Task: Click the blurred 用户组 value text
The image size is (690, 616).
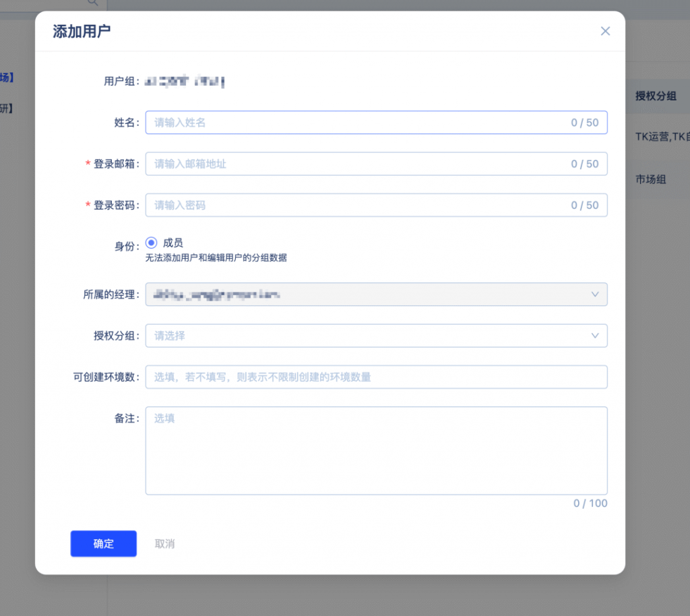Action: click(x=184, y=82)
